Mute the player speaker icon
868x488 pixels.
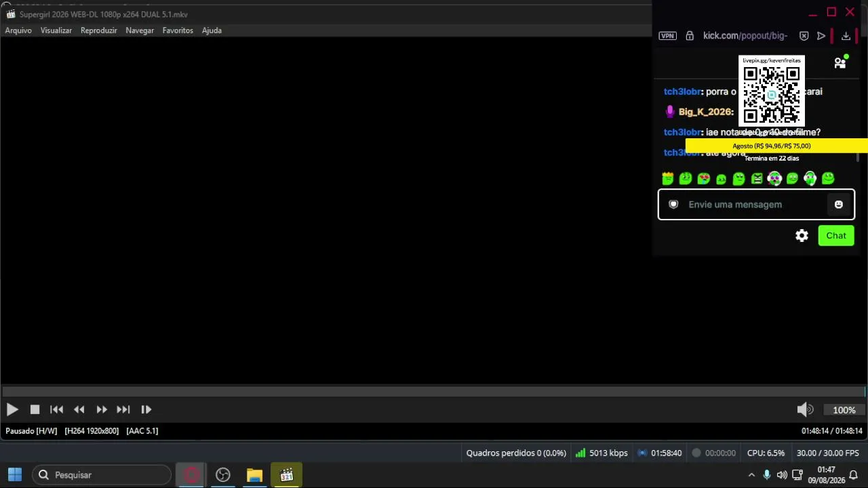point(805,409)
